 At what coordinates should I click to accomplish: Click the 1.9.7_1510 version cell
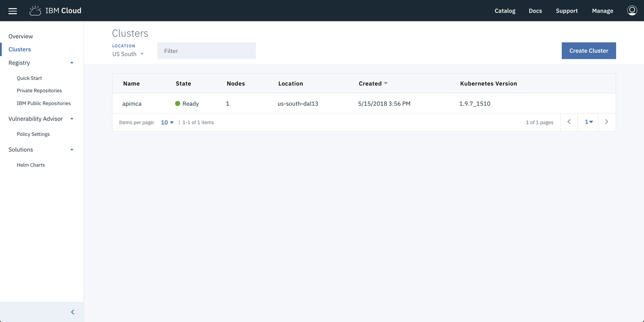point(475,104)
